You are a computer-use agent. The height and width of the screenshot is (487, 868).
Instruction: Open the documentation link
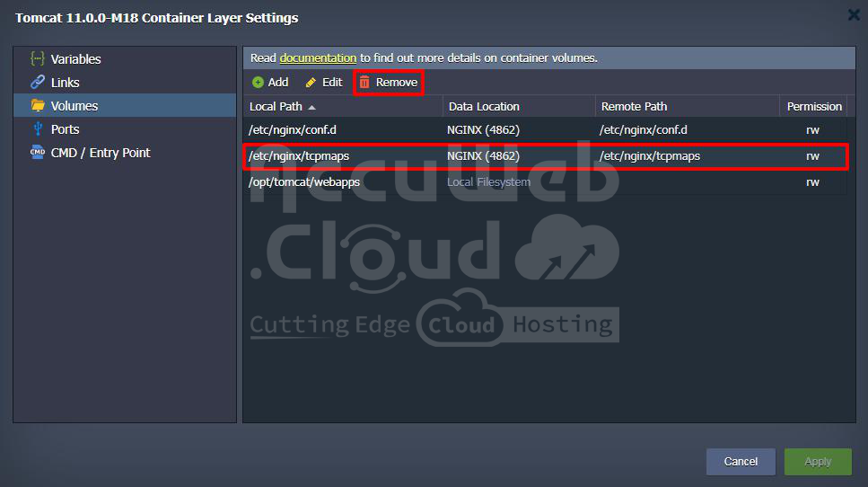click(x=318, y=58)
